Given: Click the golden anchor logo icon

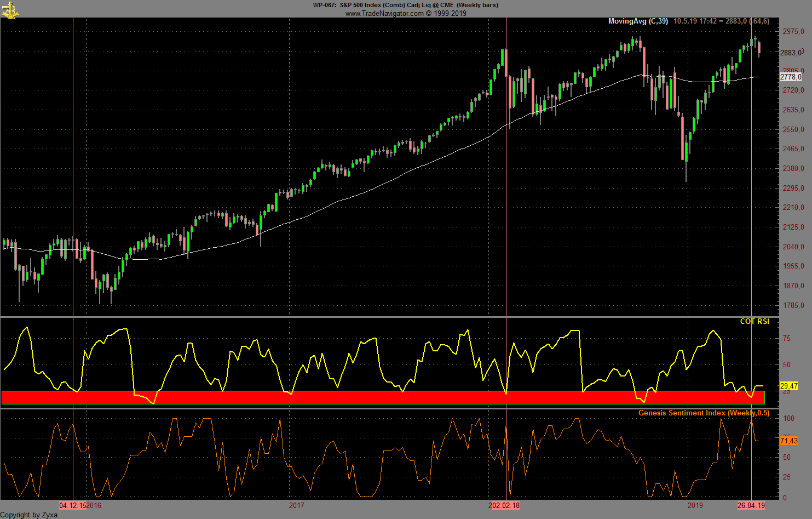Looking at the screenshot, I should tap(10, 9).
